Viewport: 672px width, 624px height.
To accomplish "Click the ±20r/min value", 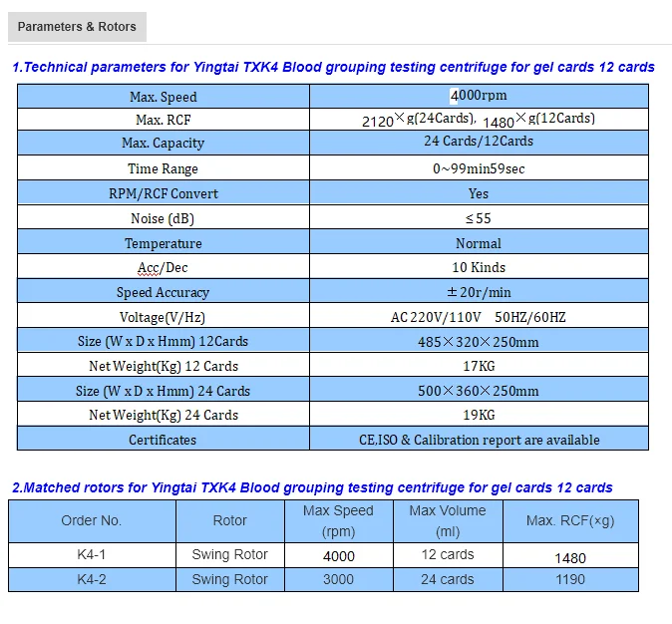I will point(479,292).
